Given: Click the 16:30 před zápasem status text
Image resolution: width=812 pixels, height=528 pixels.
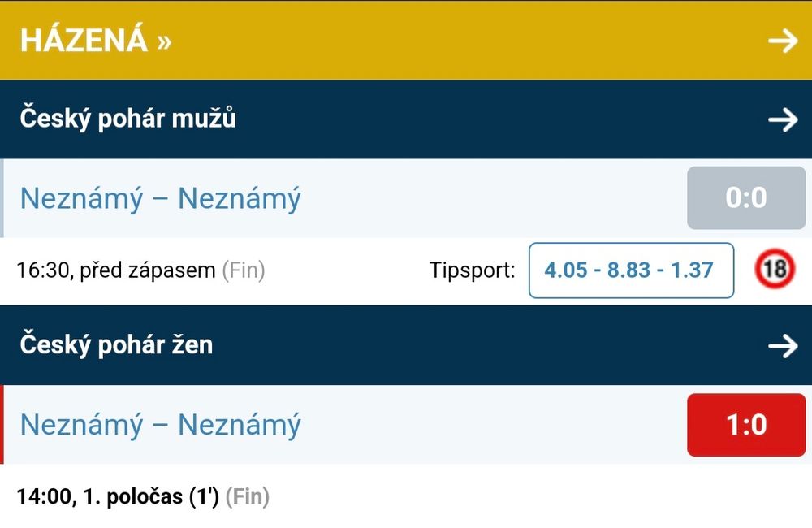Looking at the screenshot, I should point(116,270).
